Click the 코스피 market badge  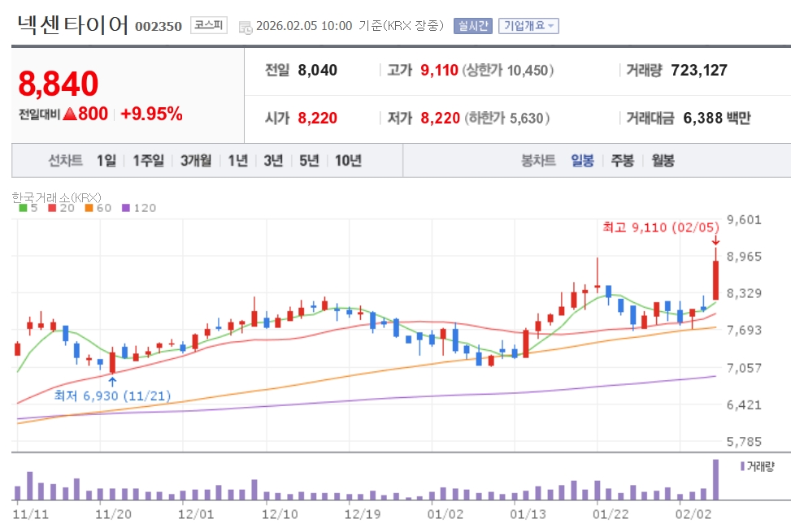click(211, 26)
